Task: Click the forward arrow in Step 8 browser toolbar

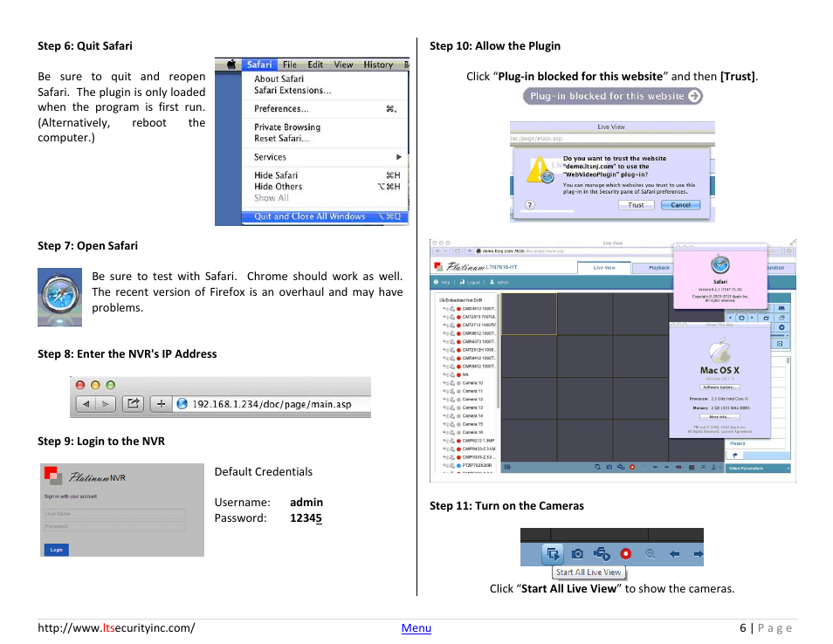Action: 105,404
